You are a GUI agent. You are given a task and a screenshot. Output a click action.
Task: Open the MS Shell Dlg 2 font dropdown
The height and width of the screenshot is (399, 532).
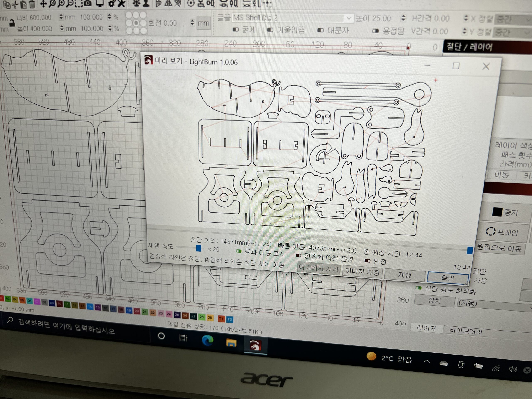click(349, 18)
